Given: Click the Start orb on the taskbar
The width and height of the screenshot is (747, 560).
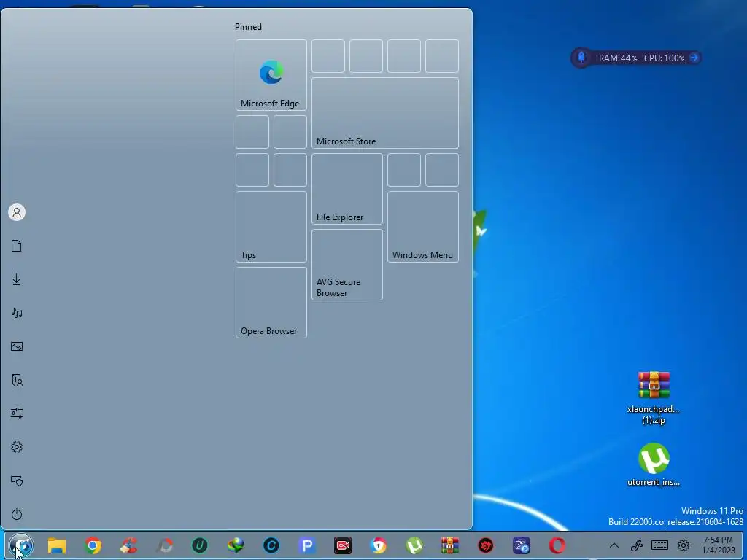Looking at the screenshot, I should [x=21, y=545].
